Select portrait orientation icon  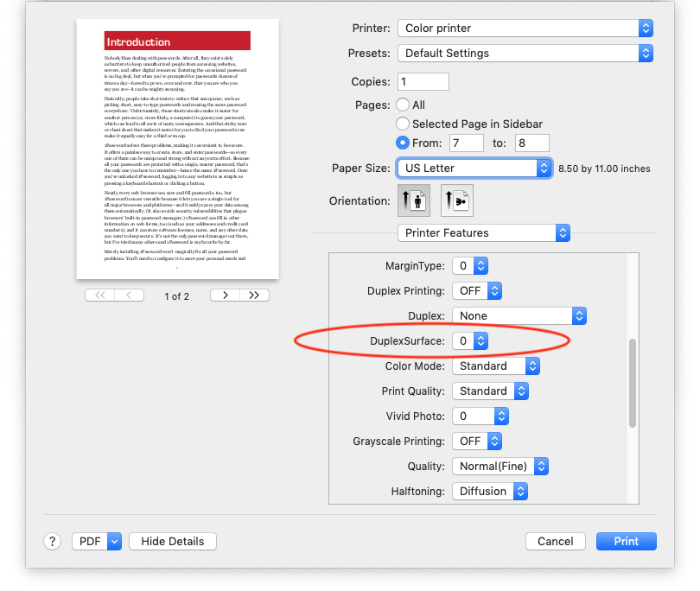point(413,200)
